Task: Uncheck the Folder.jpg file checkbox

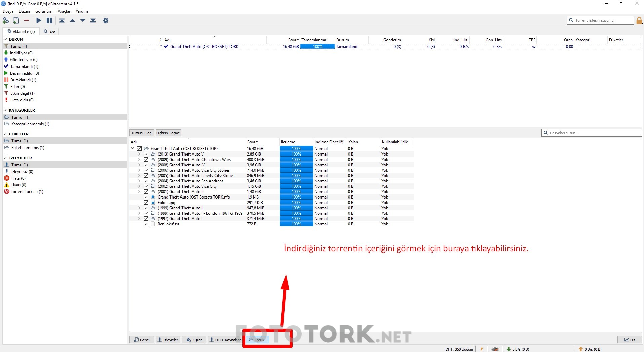Action: pyautogui.click(x=146, y=203)
